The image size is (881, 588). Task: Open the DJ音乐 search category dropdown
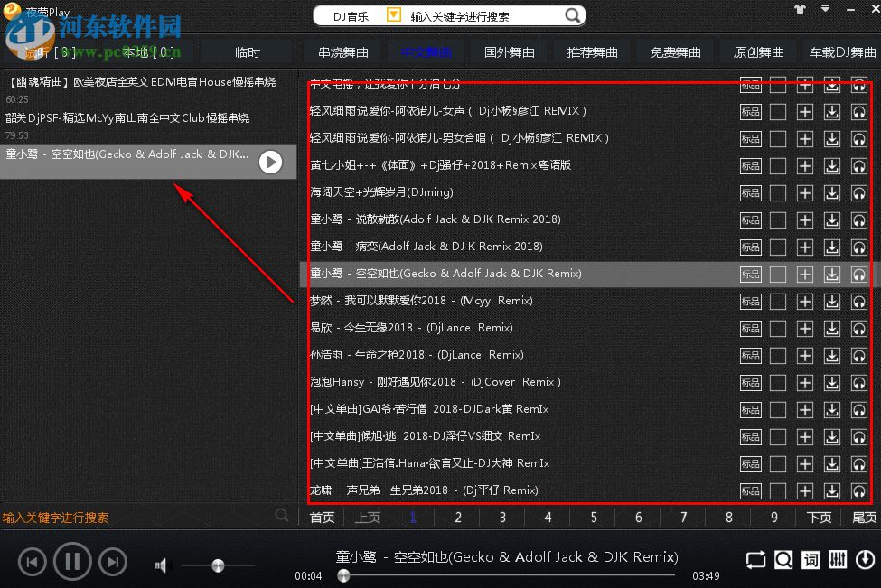(394, 15)
